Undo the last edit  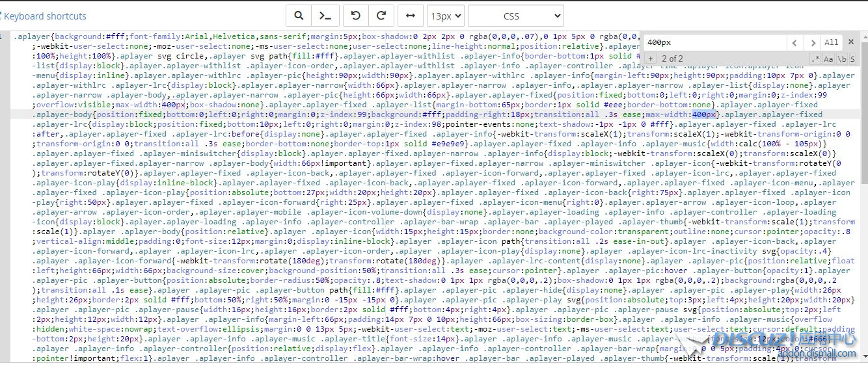pyautogui.click(x=355, y=16)
